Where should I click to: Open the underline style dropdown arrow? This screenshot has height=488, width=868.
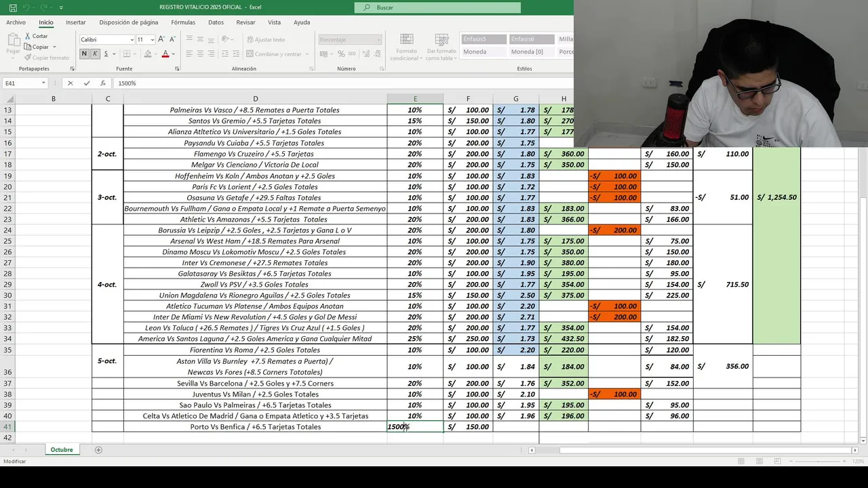pyautogui.click(x=113, y=54)
